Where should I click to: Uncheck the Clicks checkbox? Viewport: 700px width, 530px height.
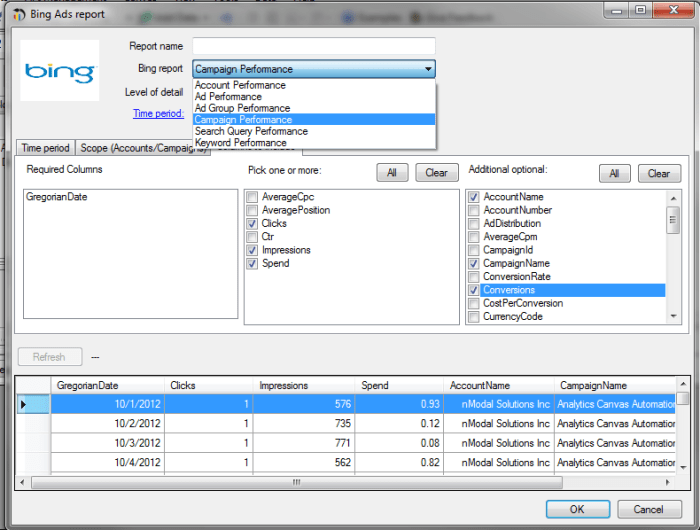[x=252, y=224]
